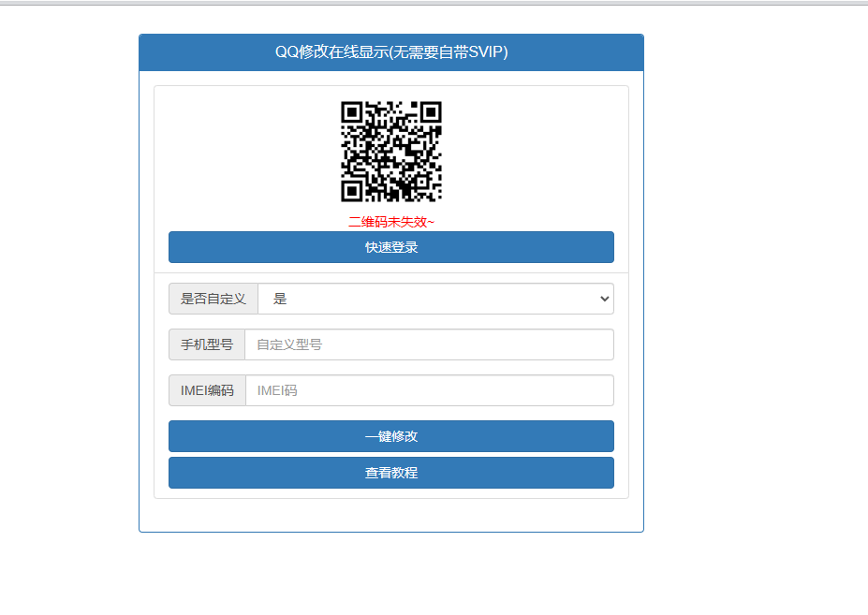The height and width of the screenshot is (615, 868).
Task: Open the 是否自定义 dropdown
Action: click(x=435, y=299)
